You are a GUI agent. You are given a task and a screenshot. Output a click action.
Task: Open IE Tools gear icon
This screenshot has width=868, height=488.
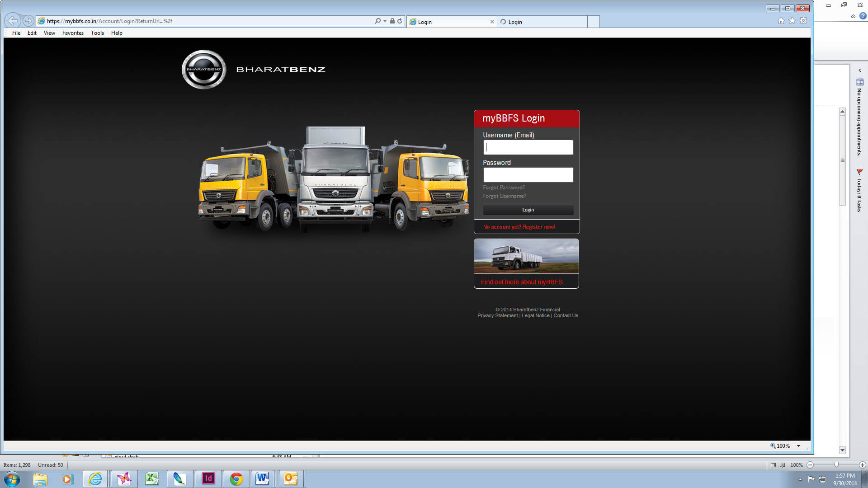[x=803, y=21]
